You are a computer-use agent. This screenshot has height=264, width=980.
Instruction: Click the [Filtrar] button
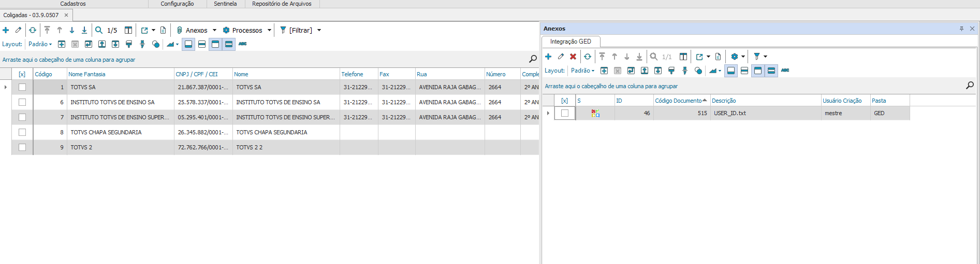(296, 30)
